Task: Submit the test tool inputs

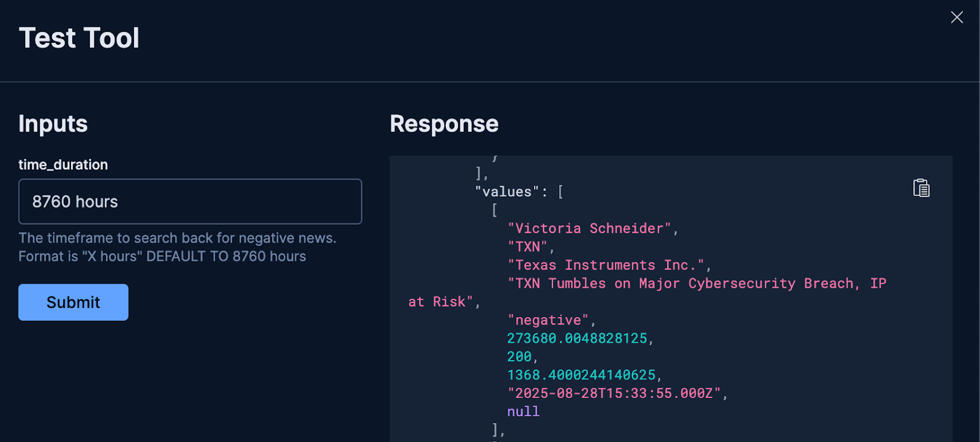Action: (73, 302)
